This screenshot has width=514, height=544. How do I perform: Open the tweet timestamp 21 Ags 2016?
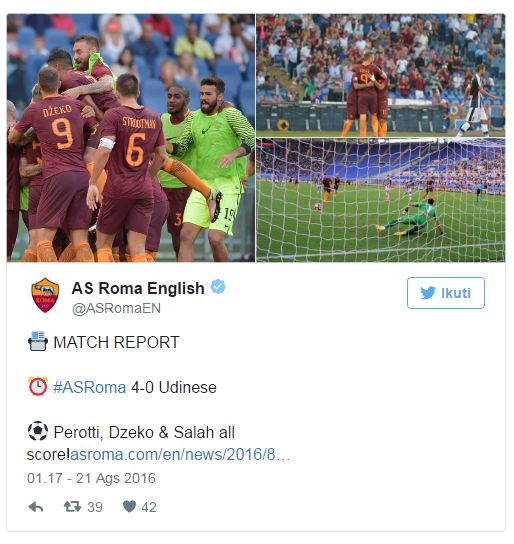pyautogui.click(x=91, y=478)
